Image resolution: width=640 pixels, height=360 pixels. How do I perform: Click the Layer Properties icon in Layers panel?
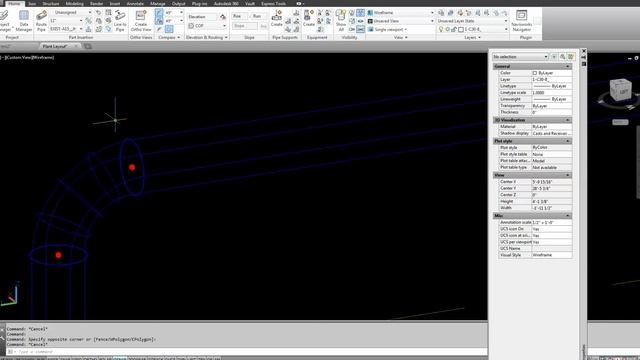coord(441,13)
